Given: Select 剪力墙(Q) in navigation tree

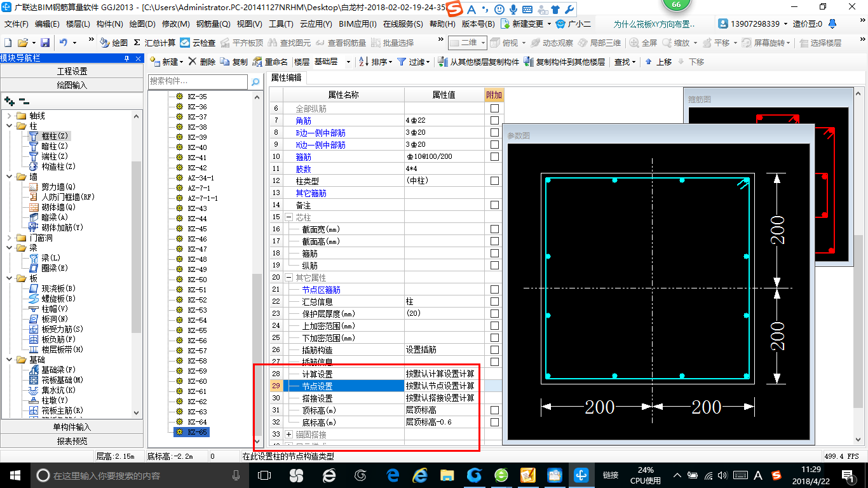Looking at the screenshot, I should pos(53,187).
